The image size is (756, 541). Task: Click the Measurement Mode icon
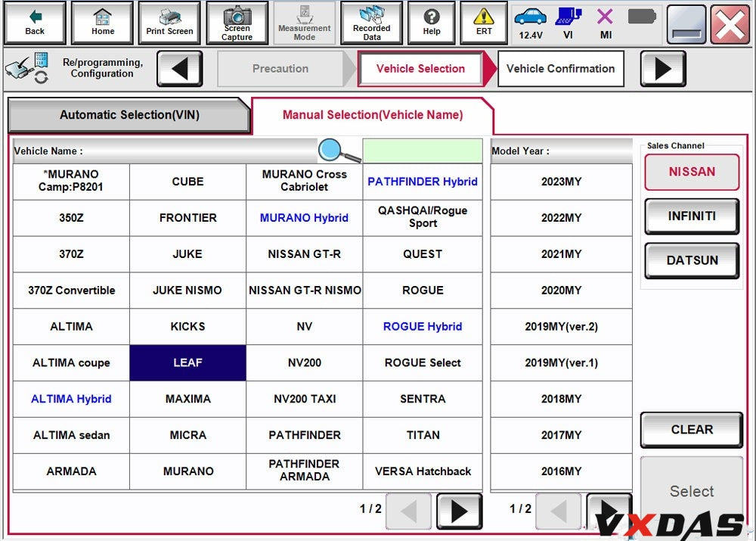tap(304, 23)
